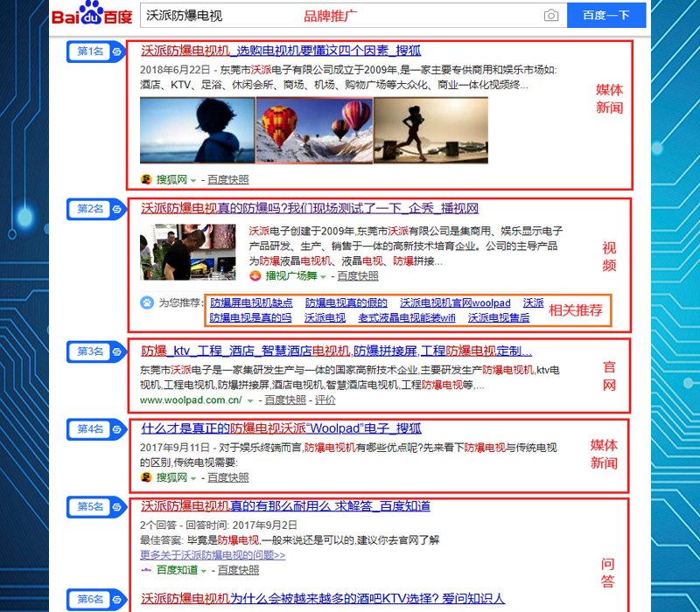The height and width of the screenshot is (612, 700).
Task: Open recommended link 防爆屏电视机缺点
Action: pos(251,303)
